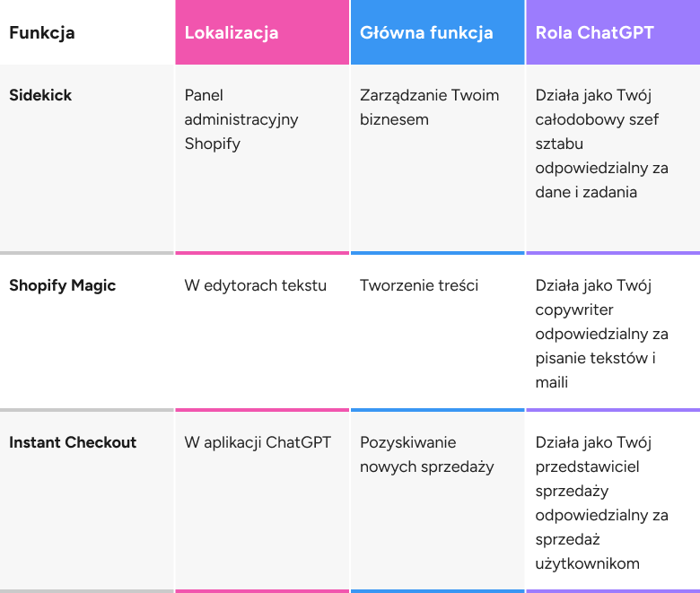Click the 'Shopify Magic' row label

coord(63,285)
